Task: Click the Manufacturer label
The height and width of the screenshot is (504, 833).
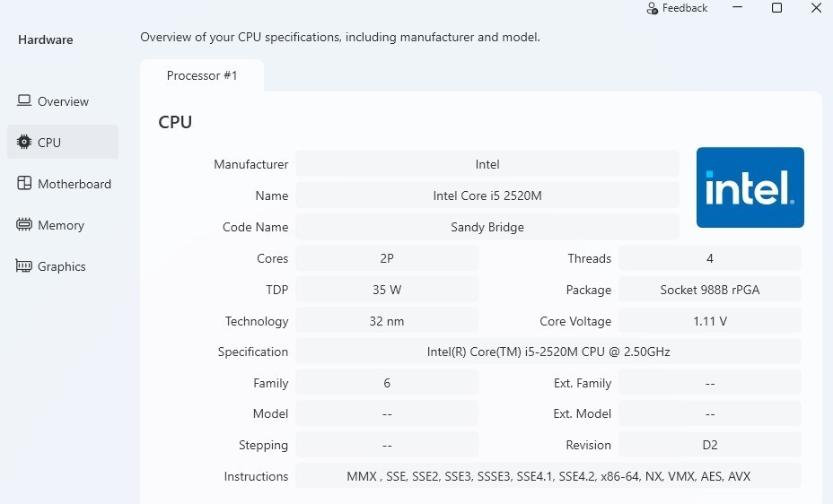Action: (250, 164)
